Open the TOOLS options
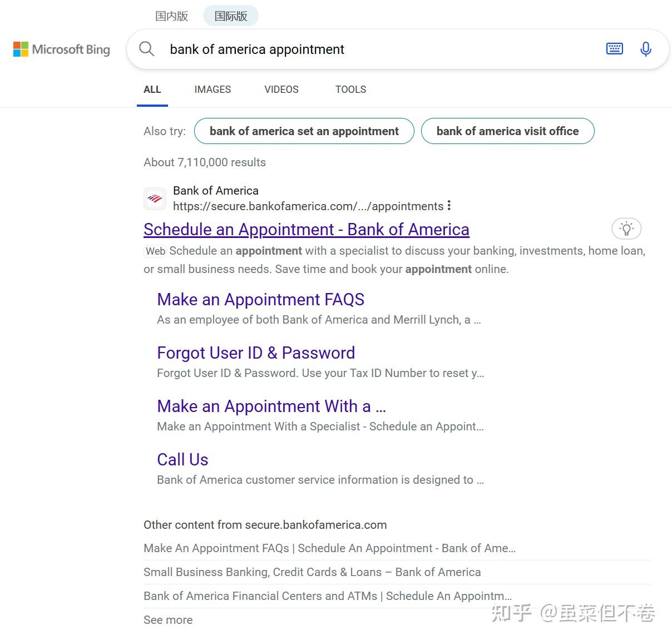 pyautogui.click(x=350, y=90)
